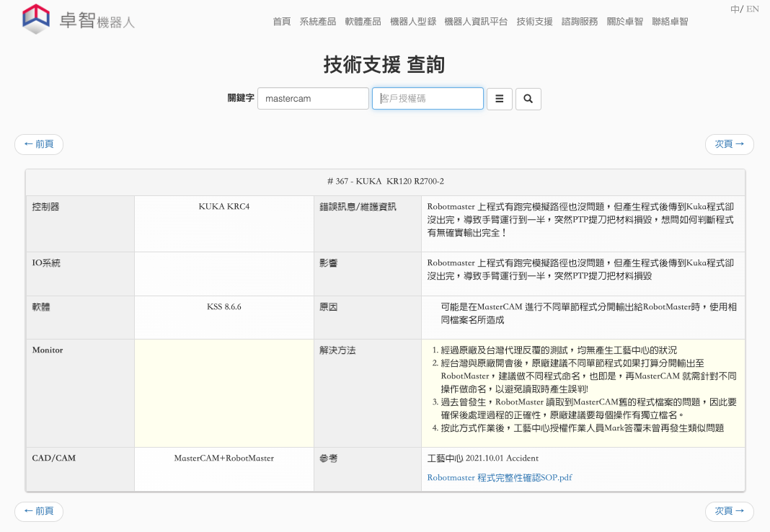This screenshot has width=770, height=532.
Task: Open the 機器人型錄 menu item
Action: [x=413, y=22]
